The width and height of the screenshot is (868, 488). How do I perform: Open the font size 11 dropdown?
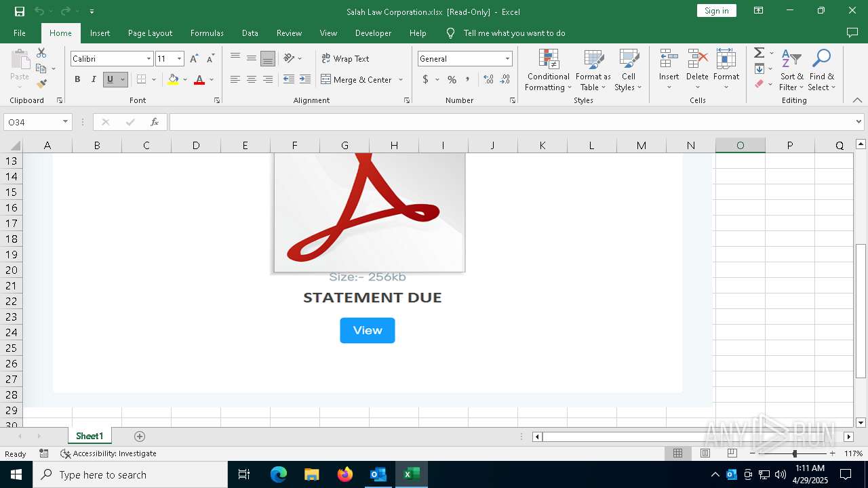tap(179, 59)
